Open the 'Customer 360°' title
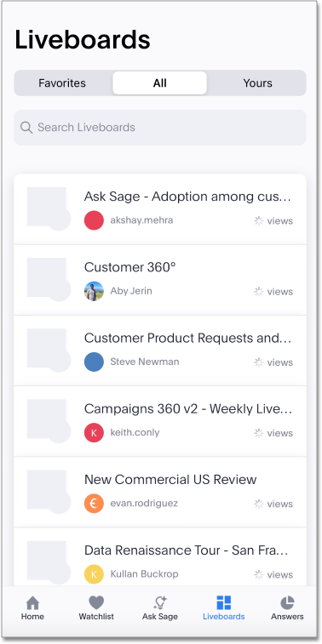Screen dimensions: 322x644 [130, 267]
